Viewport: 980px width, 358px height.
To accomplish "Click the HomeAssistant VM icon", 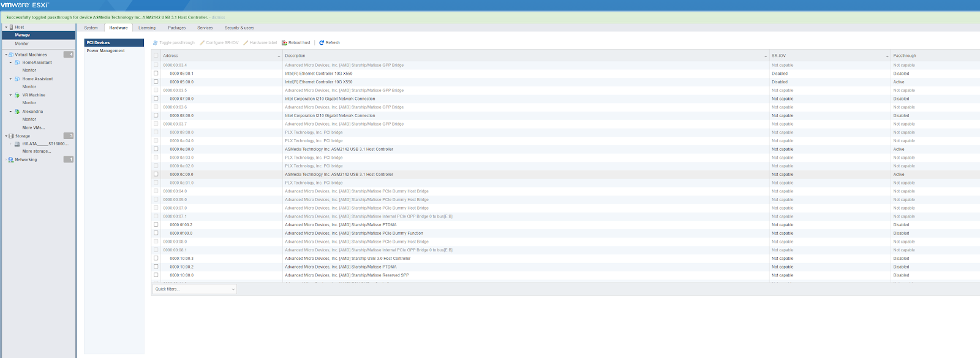I will click(x=17, y=63).
